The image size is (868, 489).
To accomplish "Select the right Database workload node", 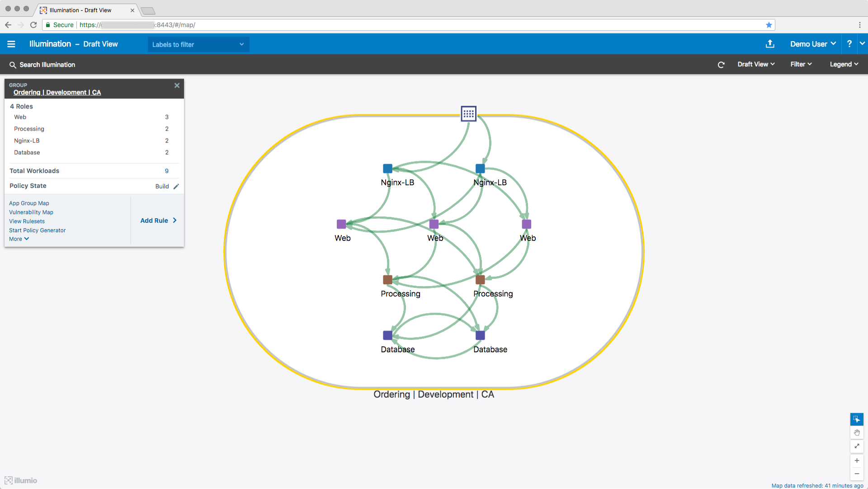I will pyautogui.click(x=480, y=335).
